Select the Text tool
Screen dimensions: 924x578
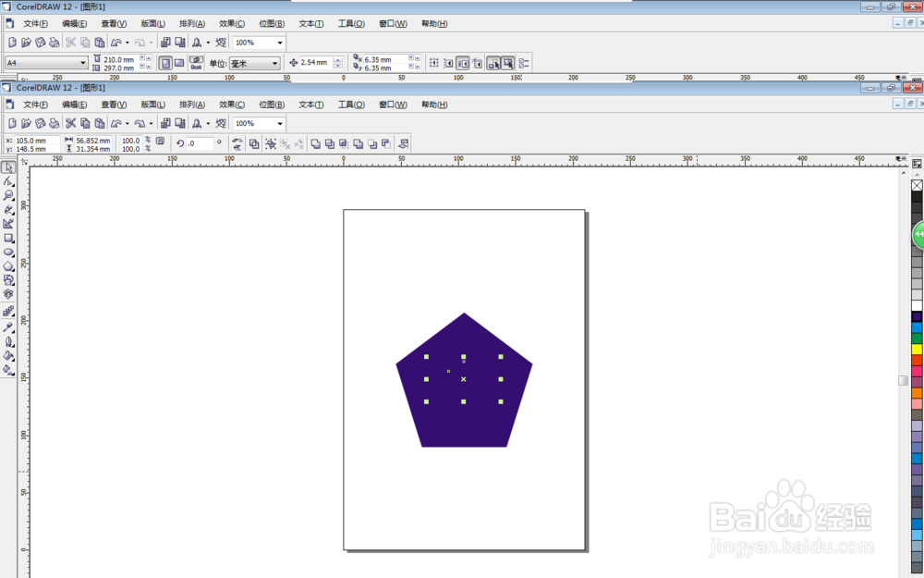pos(9,292)
